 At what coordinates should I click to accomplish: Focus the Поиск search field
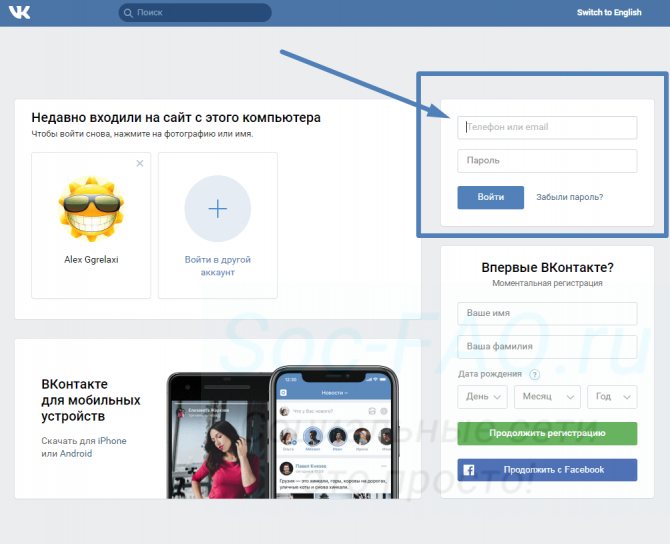[195, 13]
